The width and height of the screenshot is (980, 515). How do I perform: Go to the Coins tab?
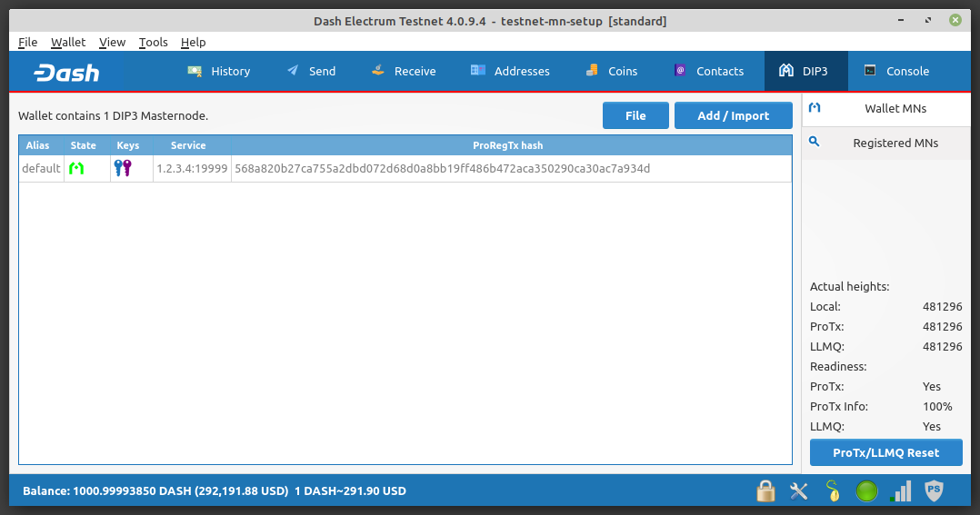click(612, 72)
